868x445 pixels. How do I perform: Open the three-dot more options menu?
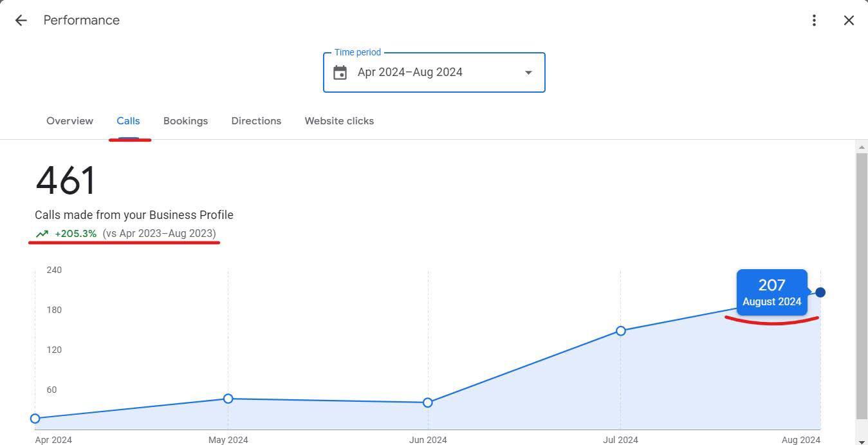[x=814, y=21]
